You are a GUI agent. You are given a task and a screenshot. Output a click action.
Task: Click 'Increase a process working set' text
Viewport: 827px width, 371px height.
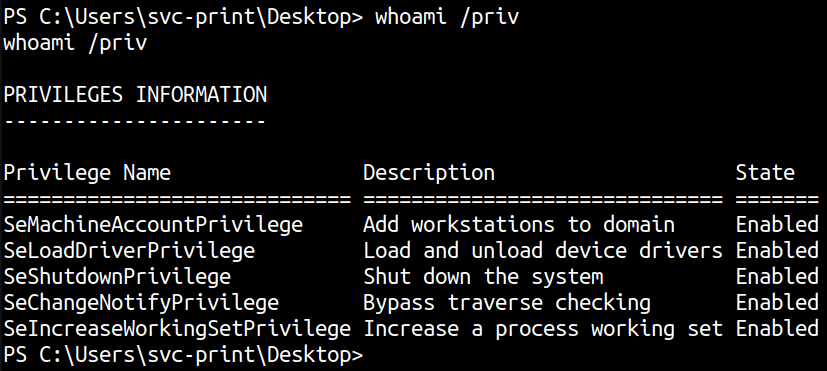click(543, 329)
